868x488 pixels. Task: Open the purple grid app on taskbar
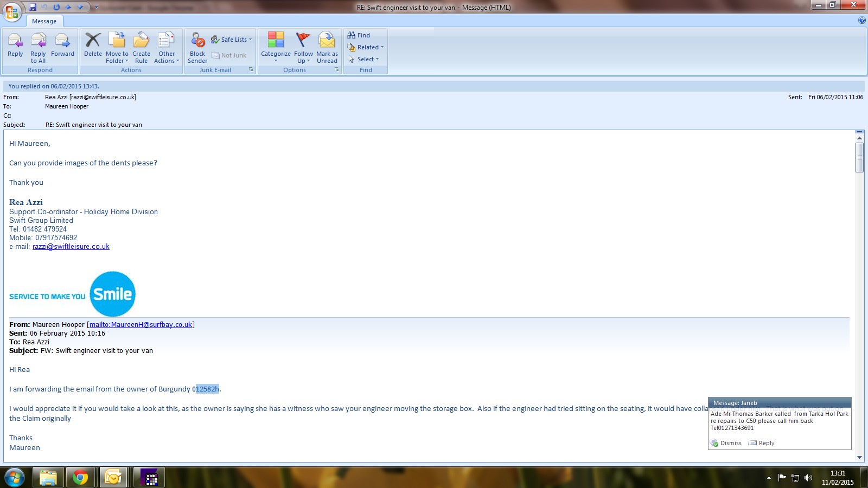(149, 478)
